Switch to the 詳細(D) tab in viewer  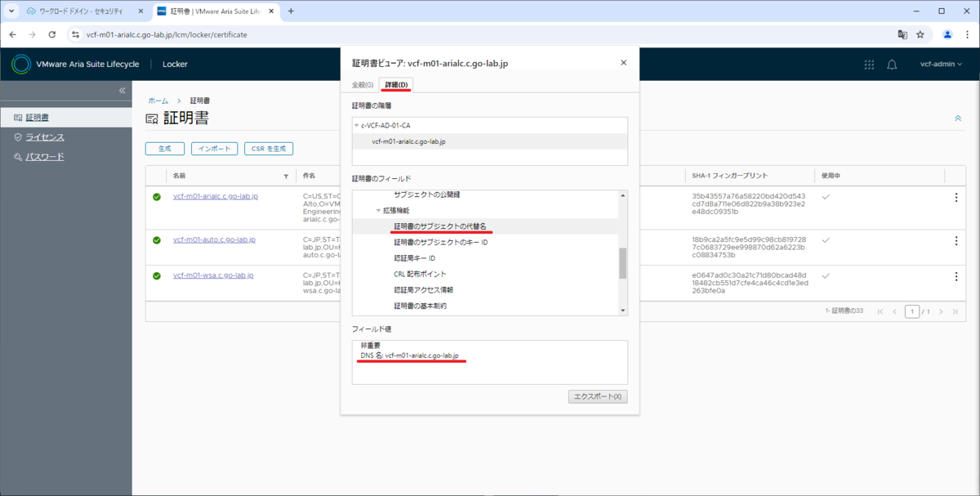(397, 85)
